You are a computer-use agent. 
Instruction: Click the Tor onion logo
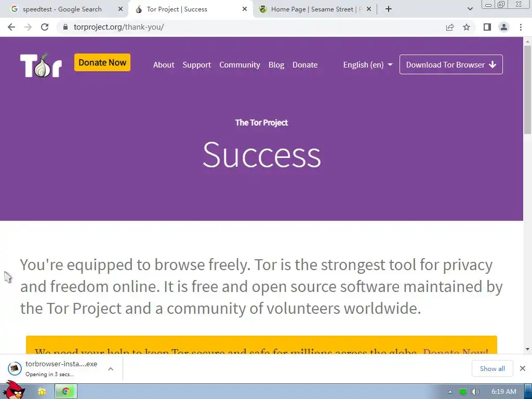click(41, 65)
